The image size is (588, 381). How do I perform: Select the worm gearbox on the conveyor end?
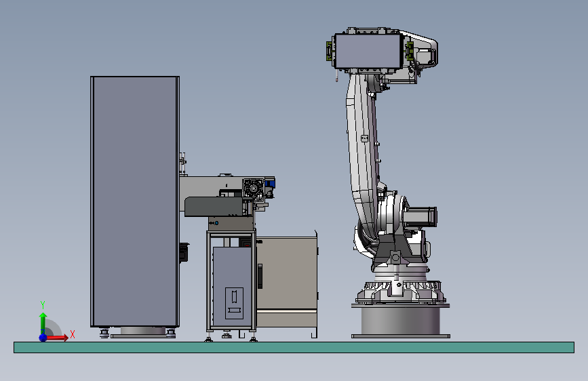point(253,188)
